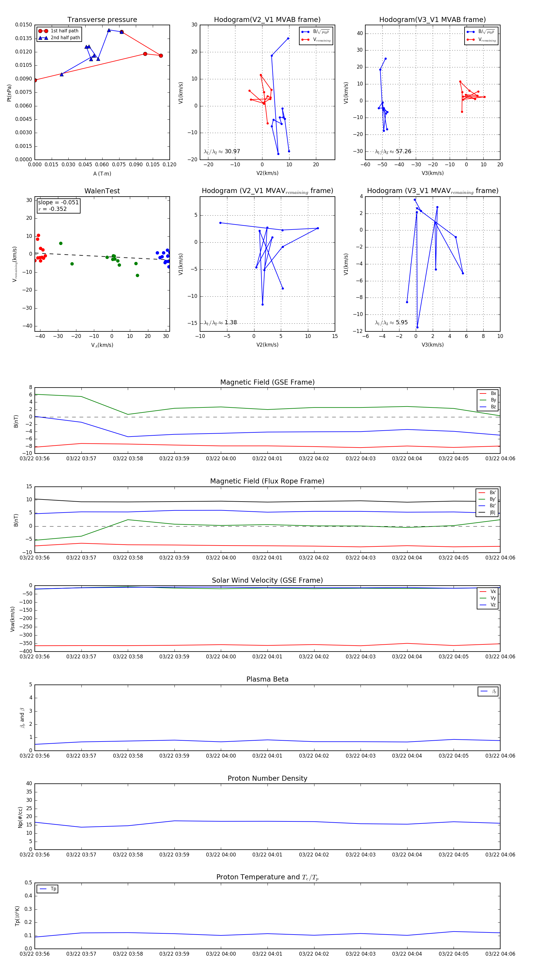This screenshot has height=980, width=535.
Task: Click the eigenvalue ratio value 57.26
Action: 404,151
